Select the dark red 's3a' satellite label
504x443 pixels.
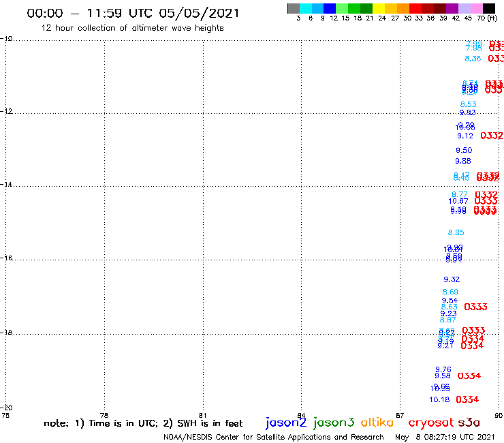pos(469,423)
